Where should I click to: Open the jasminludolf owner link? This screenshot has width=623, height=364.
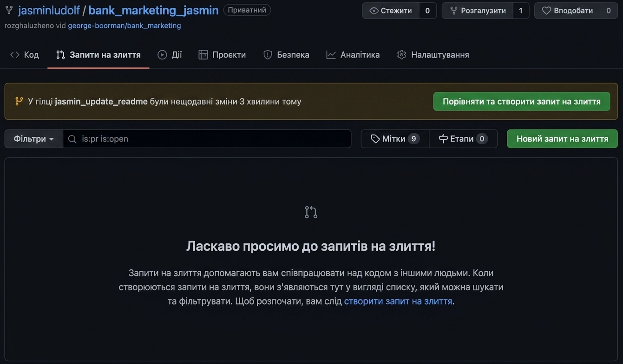[49, 10]
